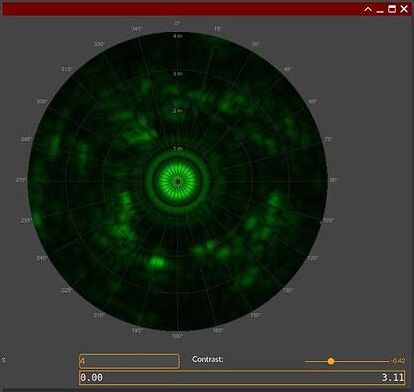Click the -0.42 contrast value readout
This screenshot has height=392, width=414.
398,361
